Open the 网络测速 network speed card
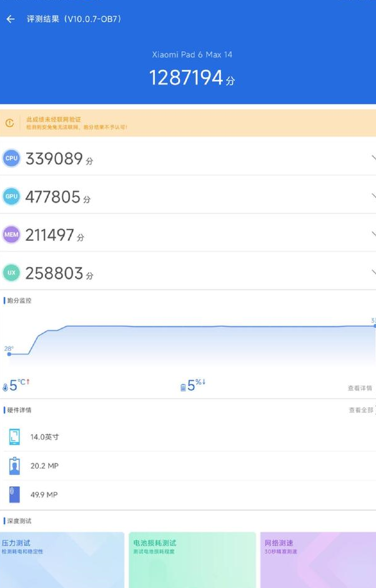The height and width of the screenshot is (588, 376). 318,559
